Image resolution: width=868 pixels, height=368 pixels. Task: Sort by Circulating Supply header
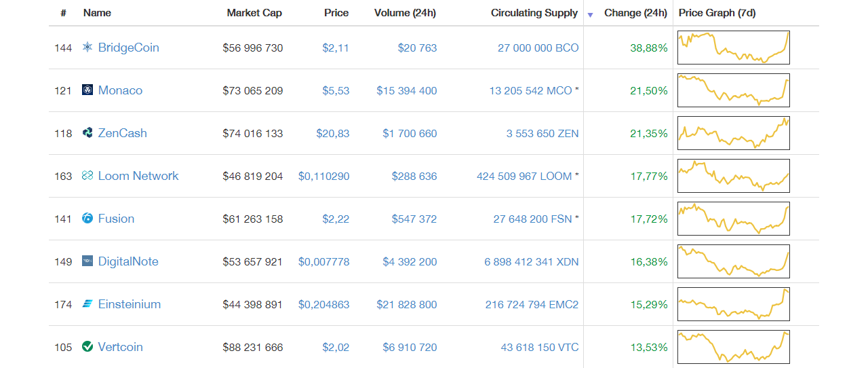[x=534, y=13]
